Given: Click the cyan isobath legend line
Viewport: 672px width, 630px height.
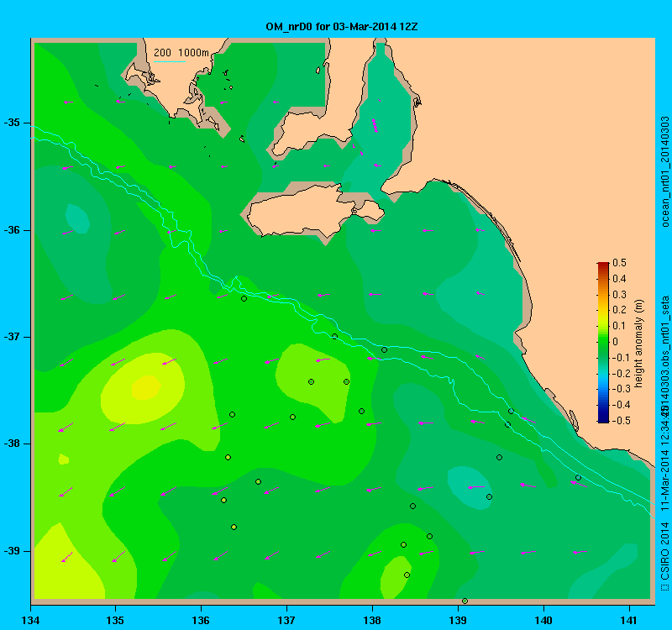Looking at the screenshot, I should coord(170,61).
